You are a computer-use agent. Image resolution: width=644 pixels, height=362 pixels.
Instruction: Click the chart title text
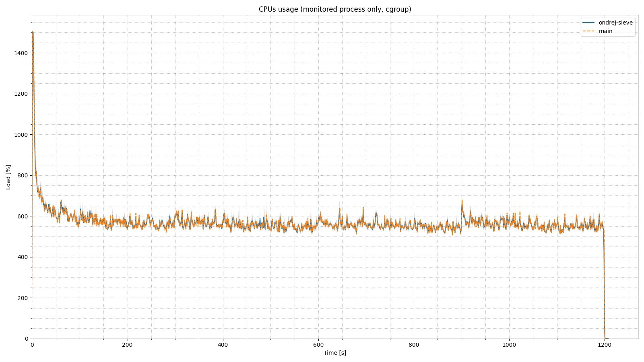[335, 9]
